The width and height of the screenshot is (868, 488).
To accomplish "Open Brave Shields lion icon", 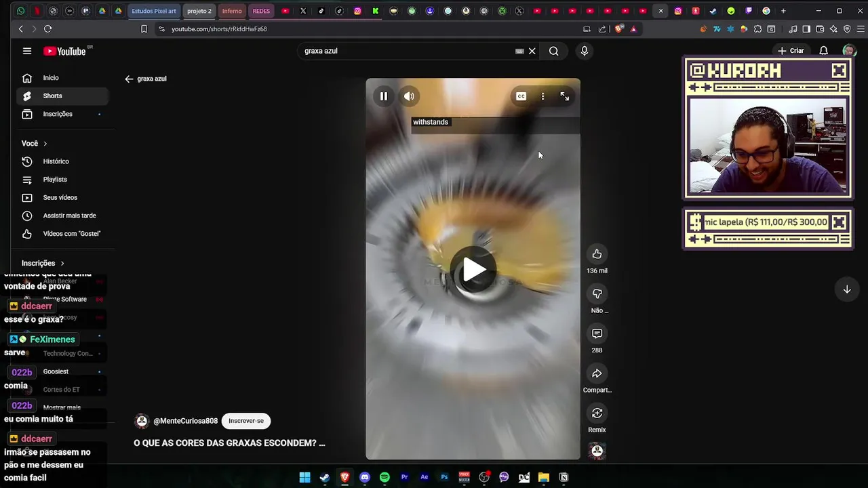I will pos(618,29).
